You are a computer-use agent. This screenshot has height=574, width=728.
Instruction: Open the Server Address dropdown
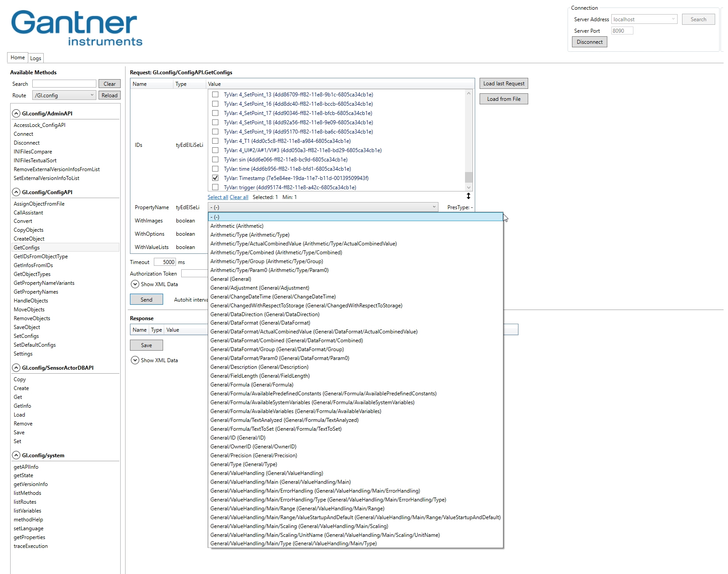point(674,19)
